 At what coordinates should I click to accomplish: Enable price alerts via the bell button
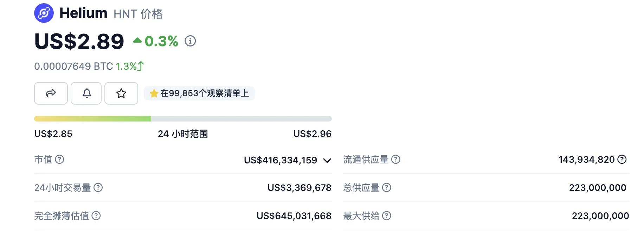[x=86, y=93]
